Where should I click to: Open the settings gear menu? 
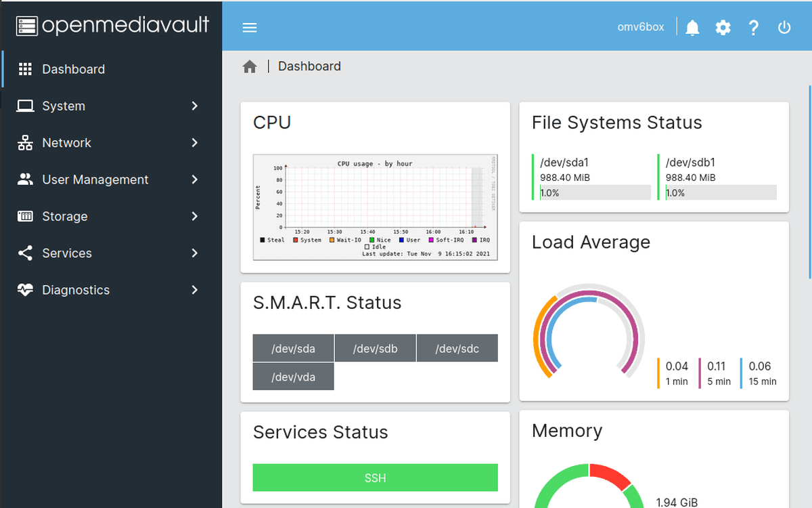pyautogui.click(x=723, y=28)
